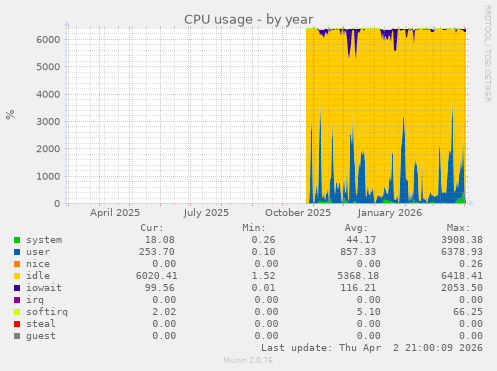The width and height of the screenshot is (497, 371).
Task: Click the 'Last update' timestamp line
Action: tap(372, 348)
